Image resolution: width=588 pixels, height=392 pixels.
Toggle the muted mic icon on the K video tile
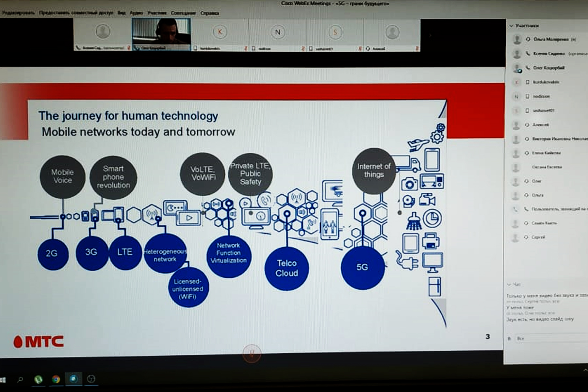pos(246,48)
